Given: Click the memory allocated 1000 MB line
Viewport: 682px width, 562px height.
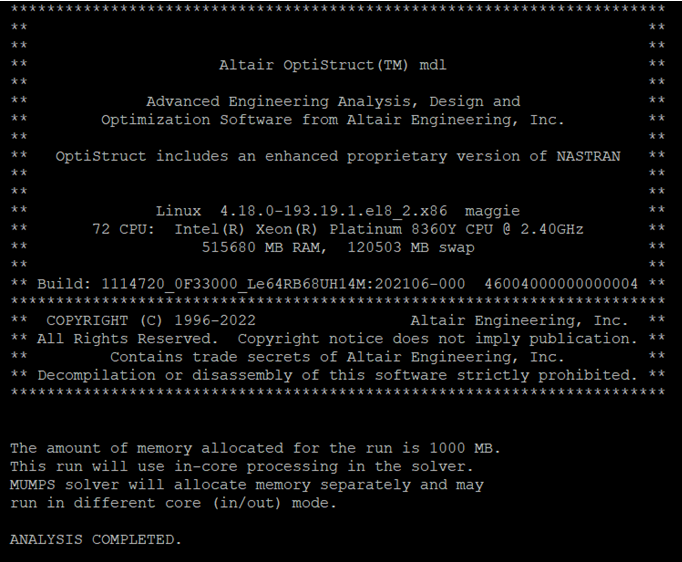Looking at the screenshot, I should tap(256, 448).
